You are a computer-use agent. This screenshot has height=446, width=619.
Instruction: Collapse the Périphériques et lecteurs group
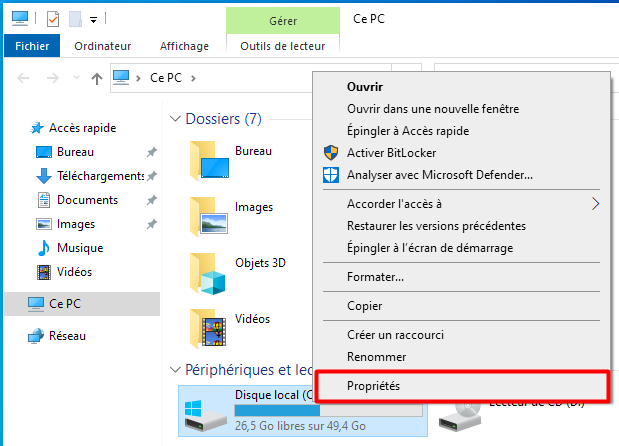click(x=175, y=370)
